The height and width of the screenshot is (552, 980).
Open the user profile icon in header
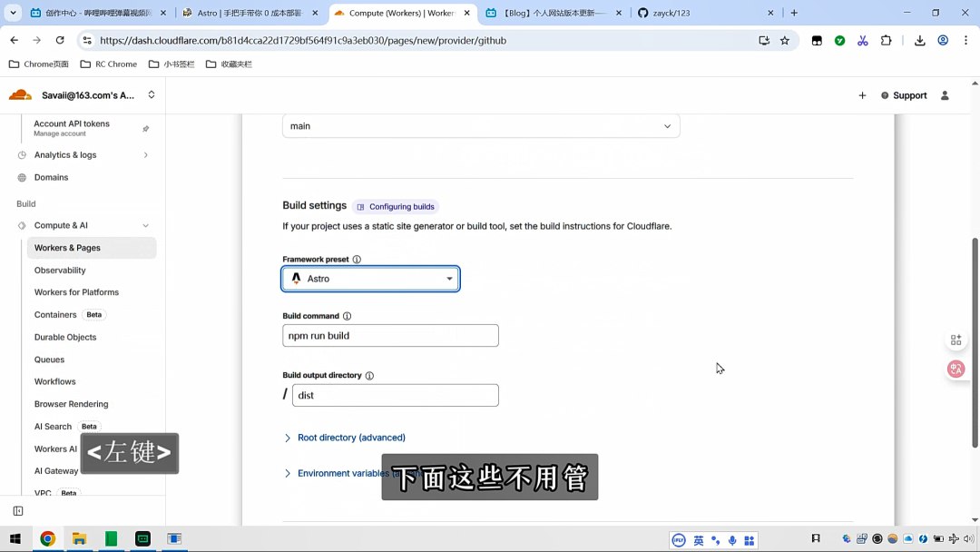(945, 95)
